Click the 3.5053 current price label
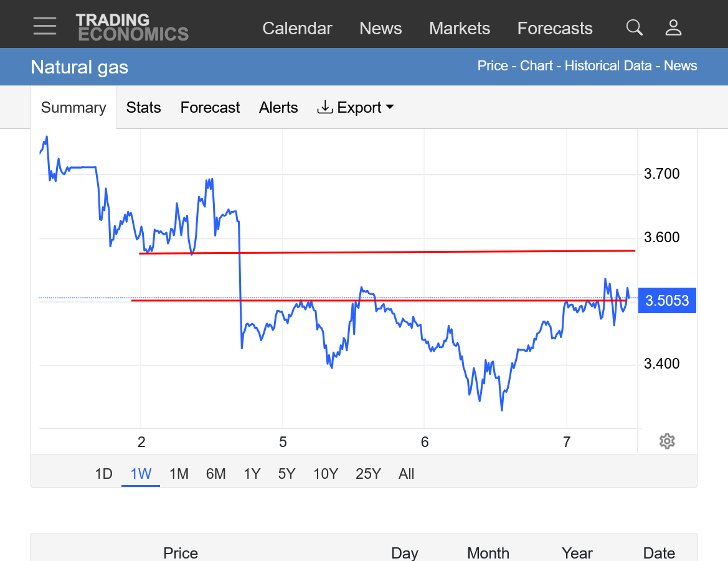This screenshot has width=728, height=561. [667, 301]
